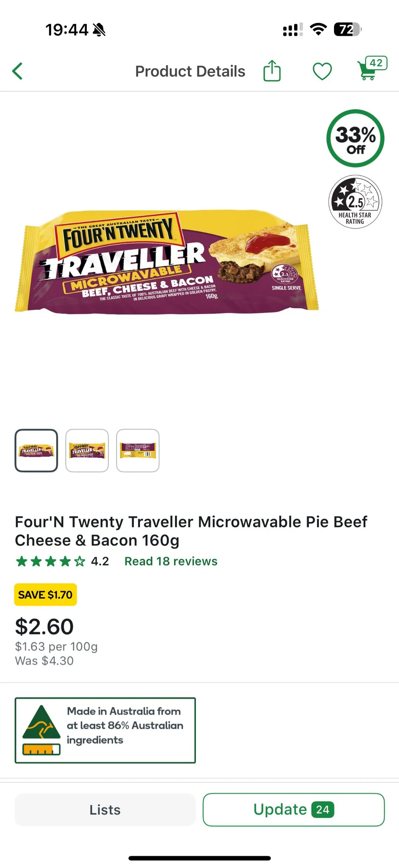Tap the back arrow icon
Viewport: 399px width, 868px height.
tap(18, 71)
